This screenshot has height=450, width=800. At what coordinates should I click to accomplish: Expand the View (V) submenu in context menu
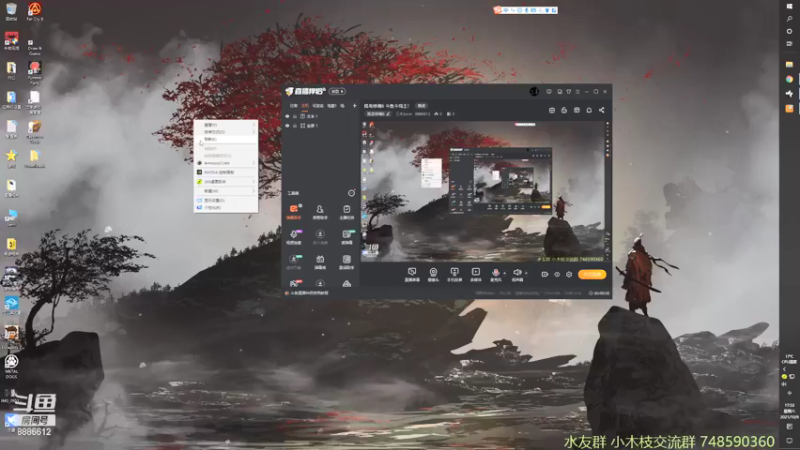(226, 124)
